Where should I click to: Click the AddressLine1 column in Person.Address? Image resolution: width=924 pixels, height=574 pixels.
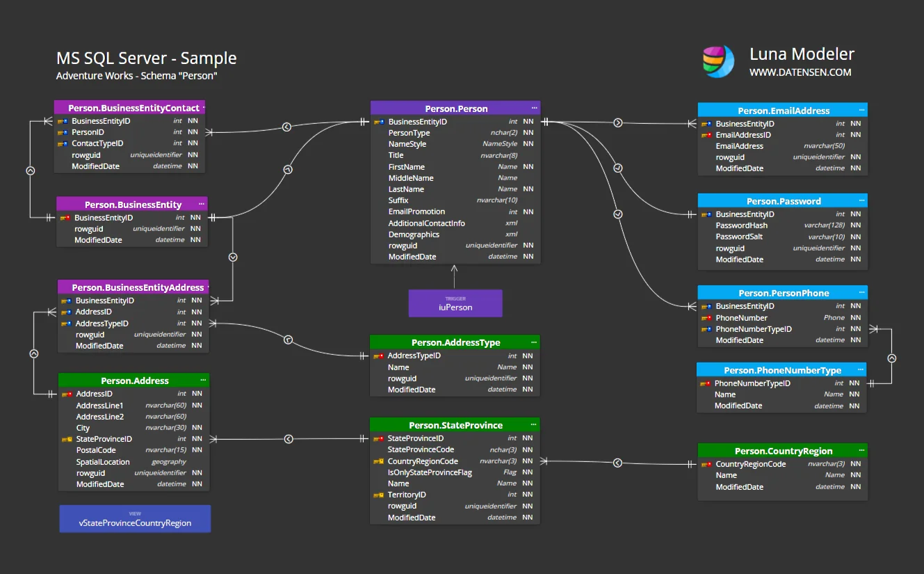pos(133,406)
